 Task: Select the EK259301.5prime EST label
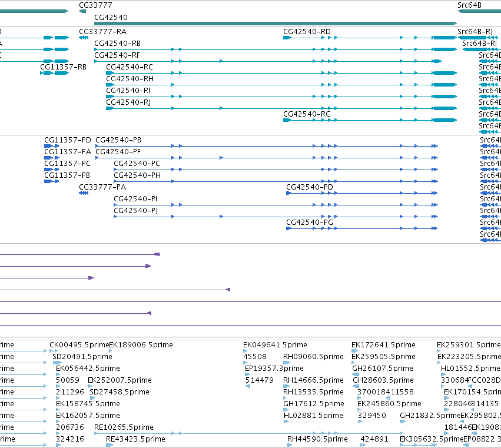(x=469, y=345)
